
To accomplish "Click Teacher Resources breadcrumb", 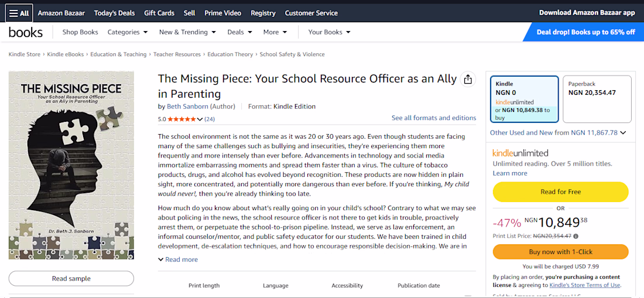I will tap(177, 54).
